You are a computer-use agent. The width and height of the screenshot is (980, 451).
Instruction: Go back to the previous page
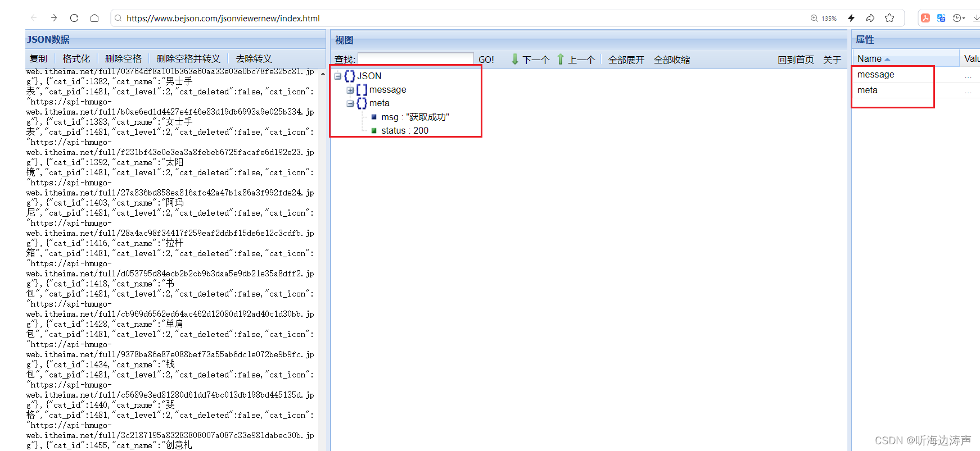(x=34, y=18)
